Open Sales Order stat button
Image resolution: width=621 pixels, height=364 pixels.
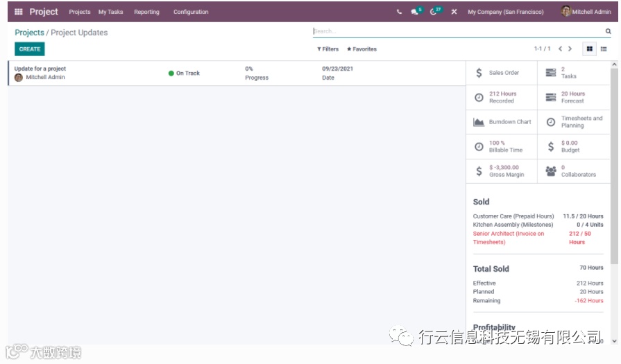pos(502,73)
